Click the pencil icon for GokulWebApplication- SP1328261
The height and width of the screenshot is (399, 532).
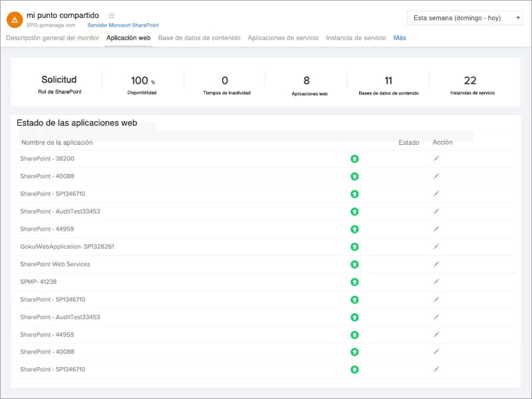point(436,246)
